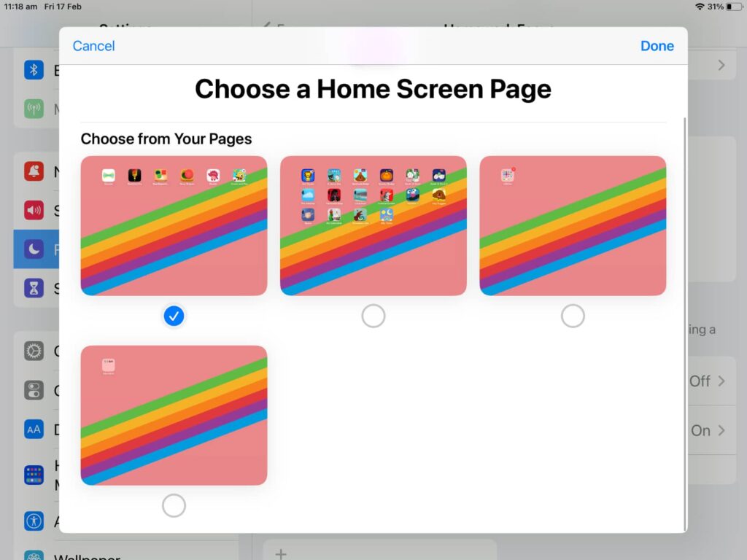This screenshot has height=560, width=747.
Task: Select the Focus moon icon
Action: (x=34, y=250)
